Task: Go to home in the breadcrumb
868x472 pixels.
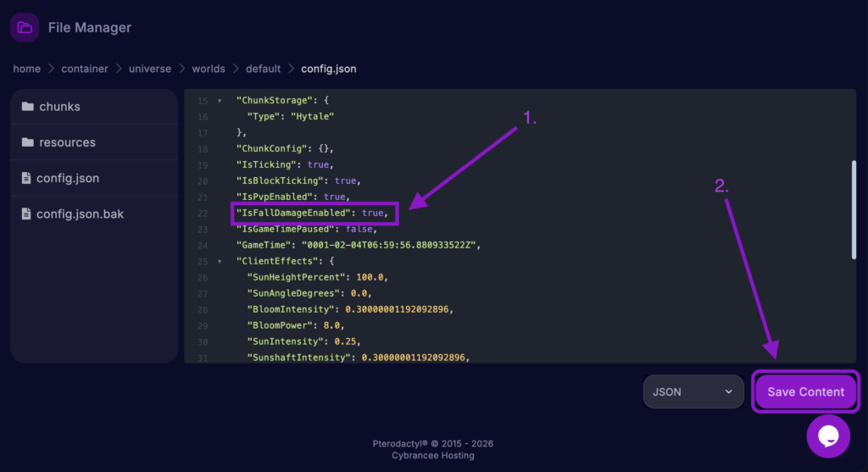Action: (x=26, y=69)
